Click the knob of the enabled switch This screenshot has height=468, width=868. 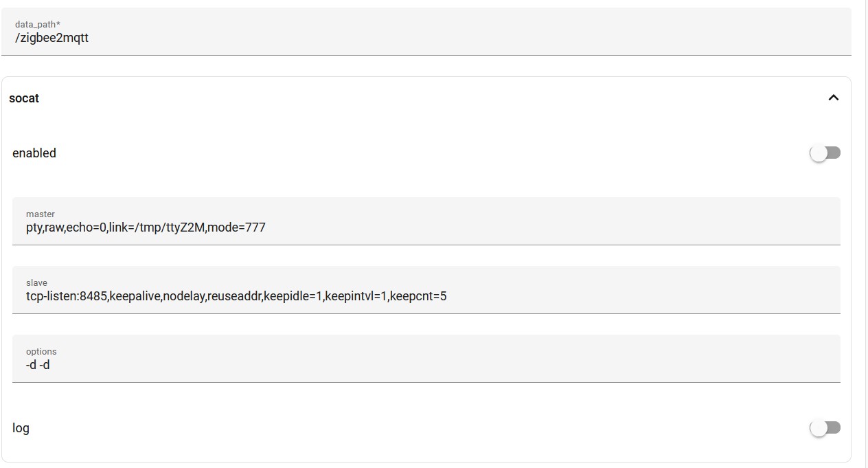pyautogui.click(x=819, y=153)
